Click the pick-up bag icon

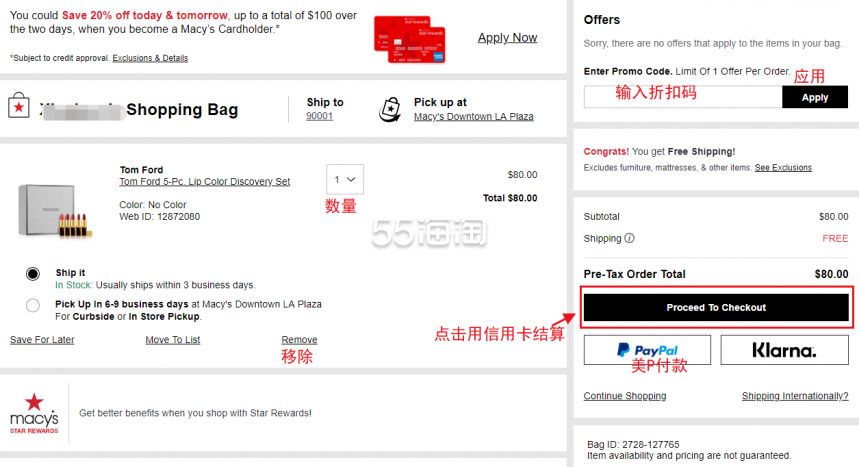[x=390, y=110]
